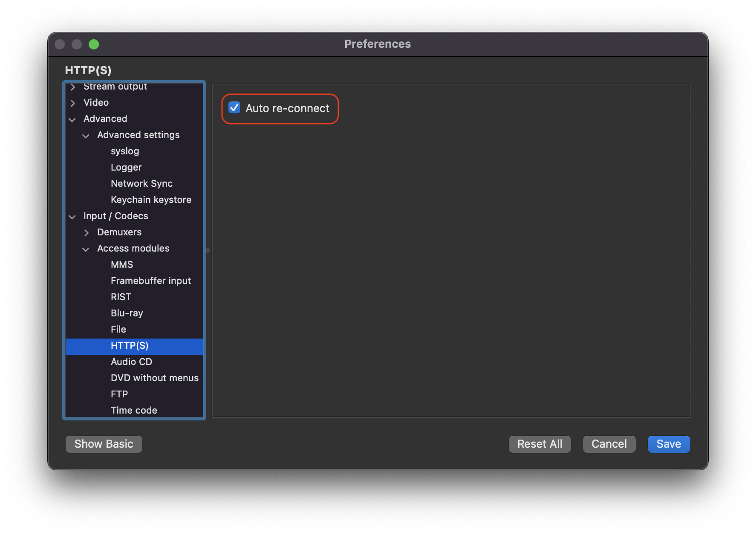756x533 pixels.
Task: Expand the Stream output tree section
Action: [73, 87]
